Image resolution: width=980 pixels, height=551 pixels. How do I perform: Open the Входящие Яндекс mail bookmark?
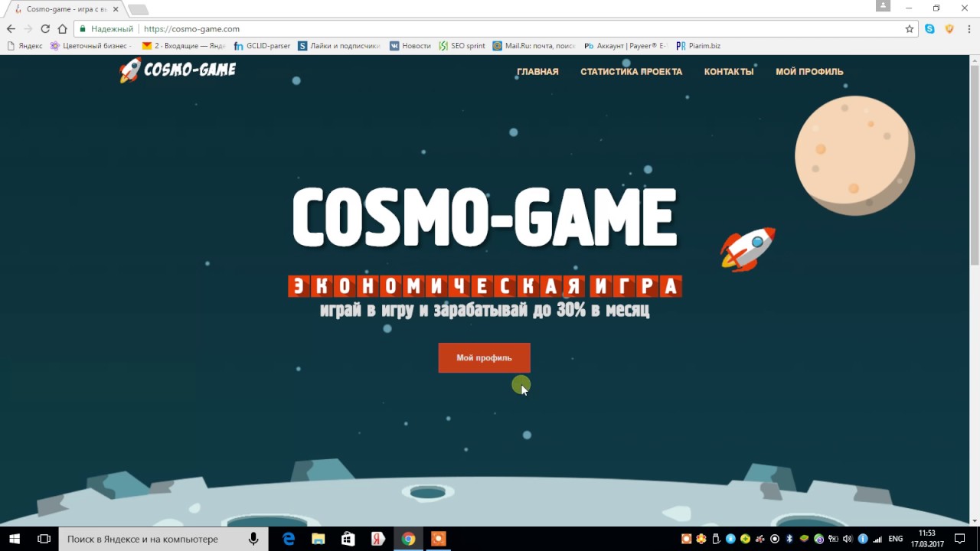point(184,46)
